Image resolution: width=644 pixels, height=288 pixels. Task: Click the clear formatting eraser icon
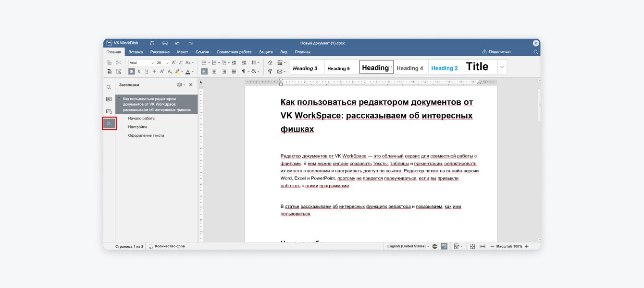(270, 62)
